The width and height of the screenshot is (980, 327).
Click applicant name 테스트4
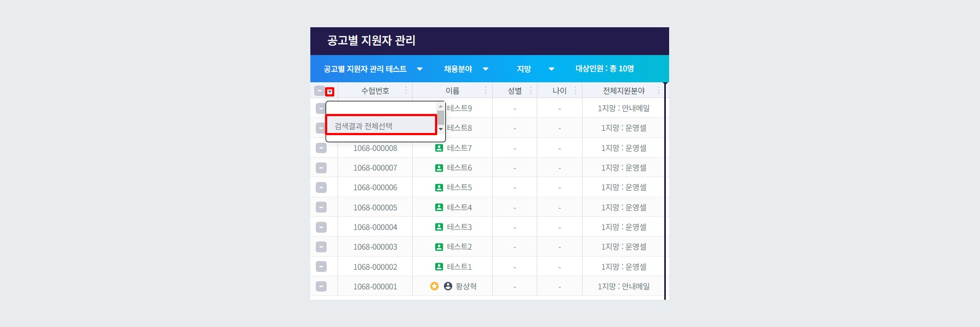click(x=460, y=207)
